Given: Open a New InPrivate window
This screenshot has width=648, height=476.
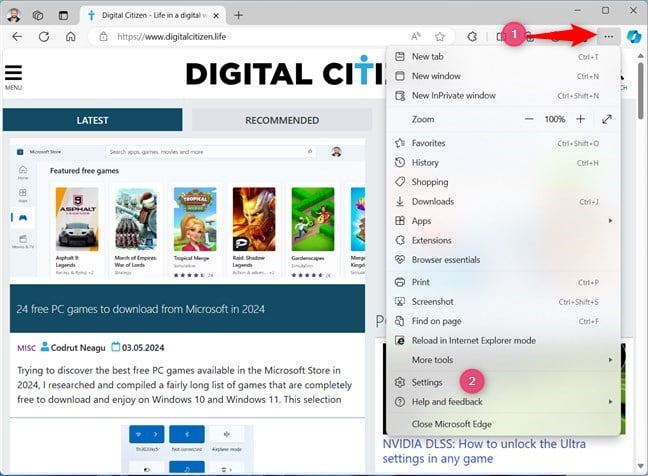Looking at the screenshot, I should tap(503, 95).
